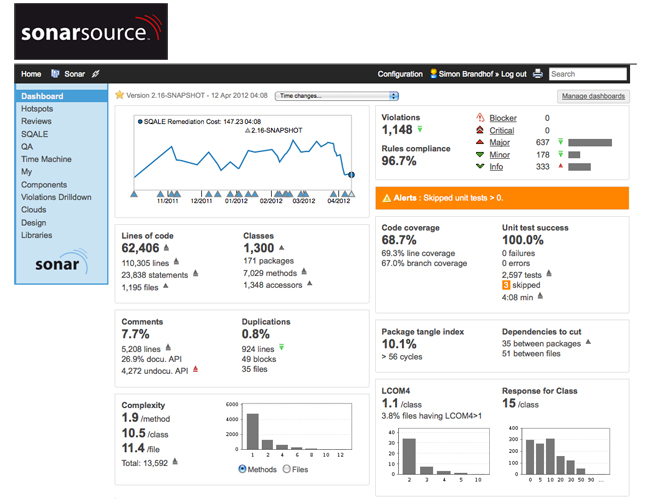Image resolution: width=650 pixels, height=499 pixels.
Task: Click the Minor violations link
Action: (500, 155)
